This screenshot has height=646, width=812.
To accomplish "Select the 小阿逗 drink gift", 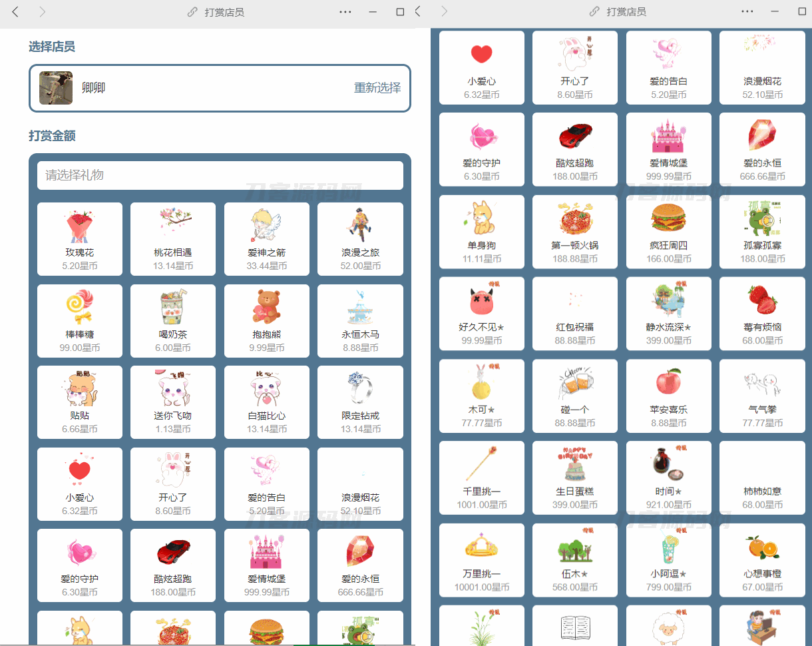I will point(668,559).
